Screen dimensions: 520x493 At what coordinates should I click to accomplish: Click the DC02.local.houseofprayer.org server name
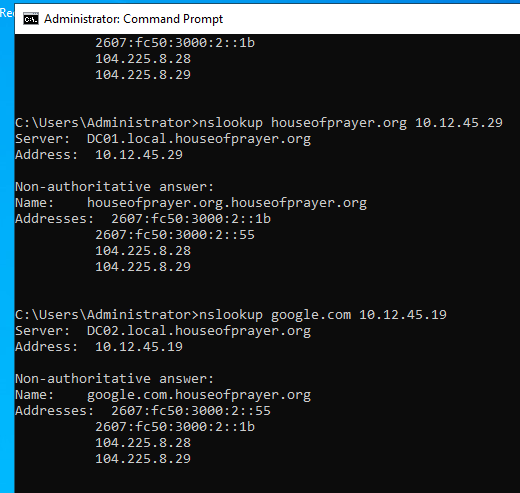pyautogui.click(x=199, y=331)
